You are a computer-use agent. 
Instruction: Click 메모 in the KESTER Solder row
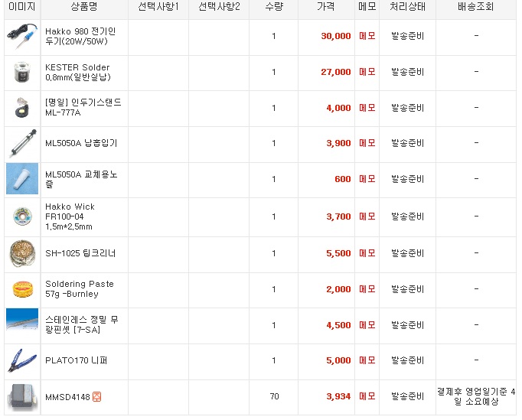[367, 72]
